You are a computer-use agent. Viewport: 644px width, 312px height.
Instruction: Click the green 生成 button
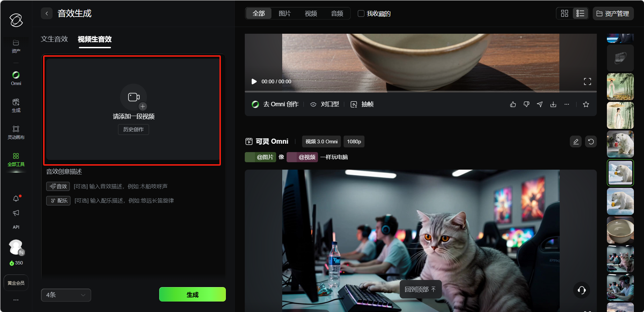click(192, 294)
